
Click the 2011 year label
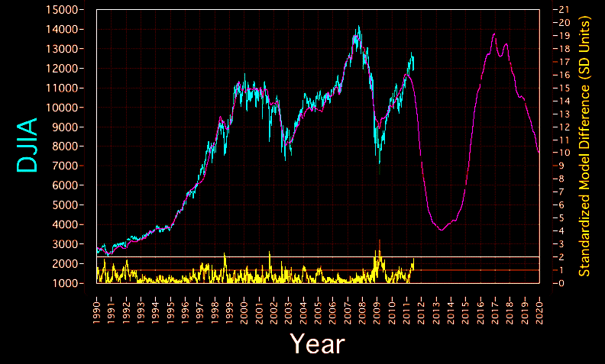[x=406, y=312]
